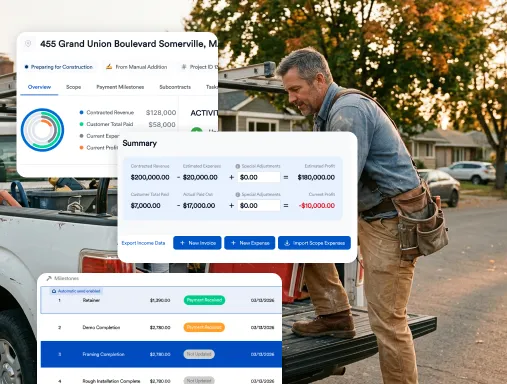Image resolution: width=507 pixels, height=384 pixels.
Task: Click the amount in the Framing Completion row
Action: click(x=160, y=354)
